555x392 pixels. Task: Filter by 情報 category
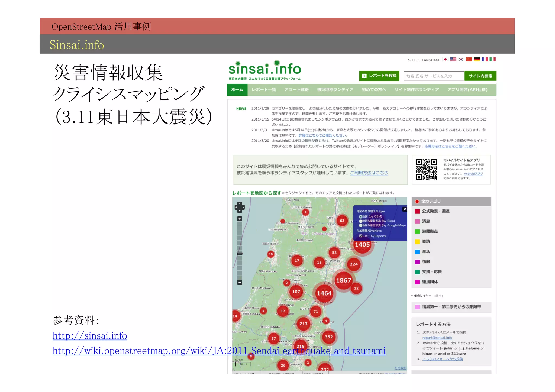tap(451, 262)
